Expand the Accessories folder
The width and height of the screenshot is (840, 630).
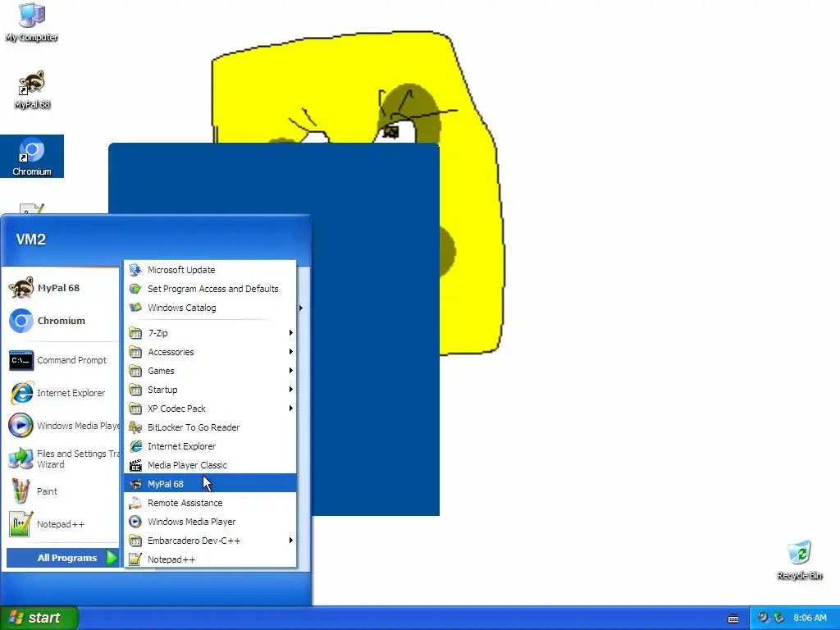click(210, 352)
